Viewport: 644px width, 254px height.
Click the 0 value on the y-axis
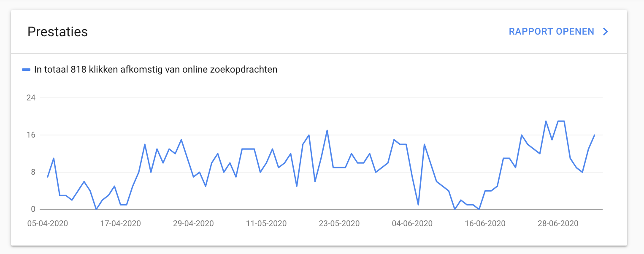click(x=33, y=209)
